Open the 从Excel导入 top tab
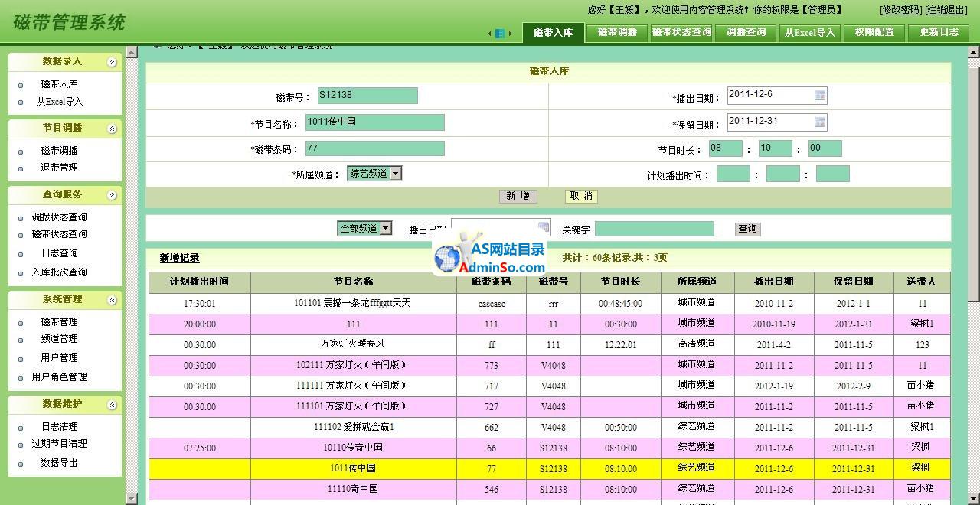Viewport: 980px width, 505px height. [x=810, y=33]
